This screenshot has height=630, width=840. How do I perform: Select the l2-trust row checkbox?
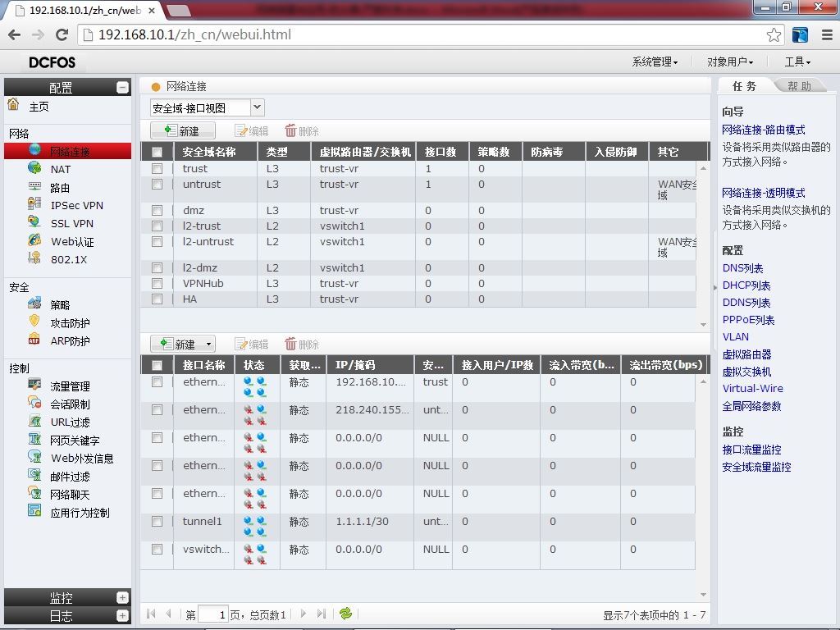pyautogui.click(x=157, y=226)
